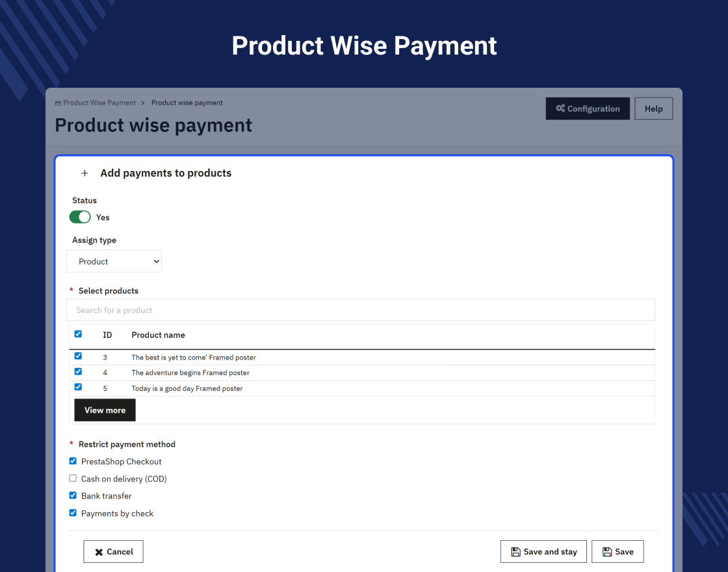Uncheck Bank transfer payment method
This screenshot has width=728, height=572.
click(73, 495)
